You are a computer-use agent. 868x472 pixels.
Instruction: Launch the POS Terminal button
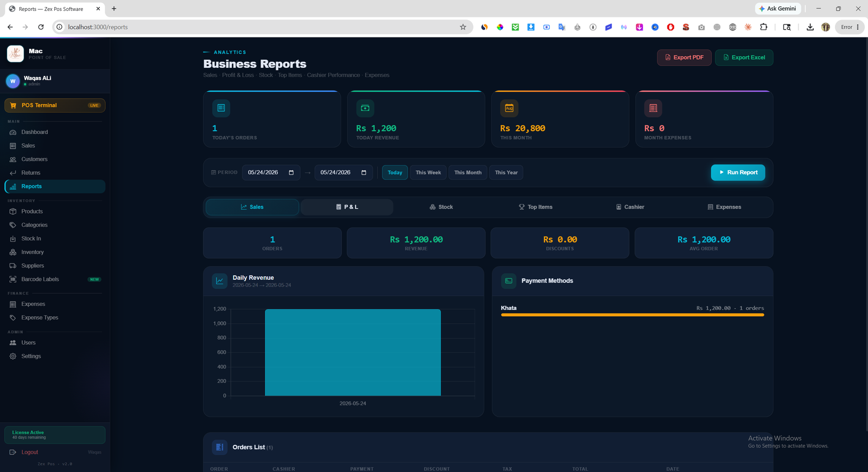click(x=55, y=105)
